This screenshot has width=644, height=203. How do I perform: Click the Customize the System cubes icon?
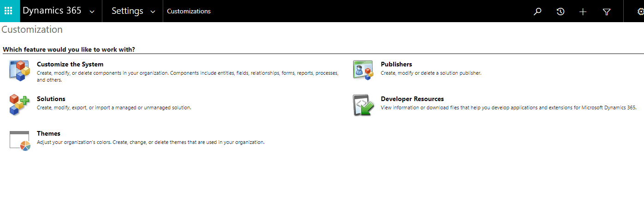point(19,71)
